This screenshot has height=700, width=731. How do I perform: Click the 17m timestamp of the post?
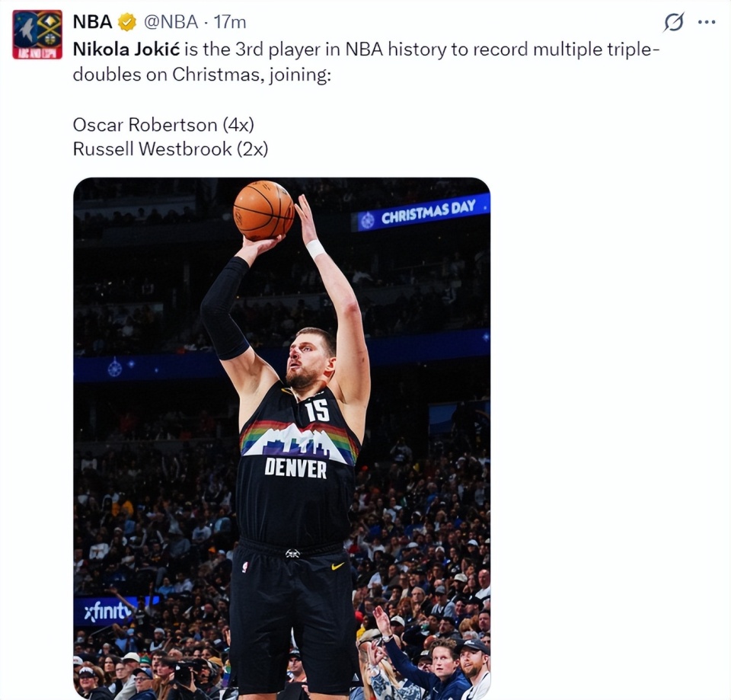point(230,22)
